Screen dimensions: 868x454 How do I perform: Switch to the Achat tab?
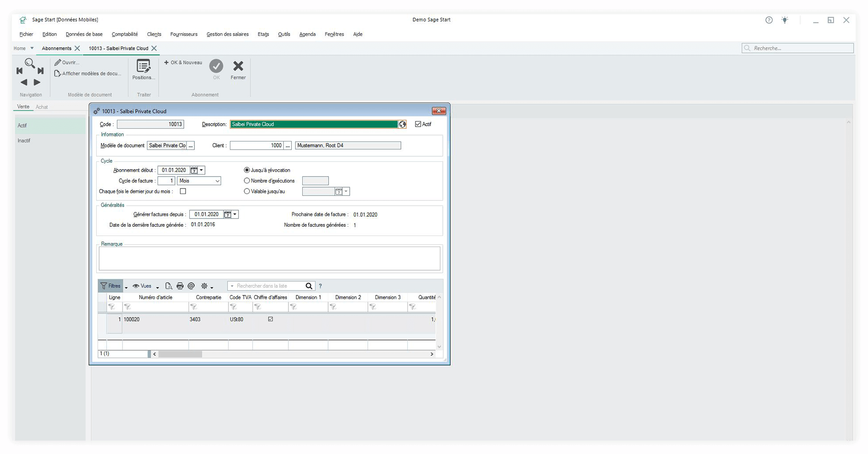point(42,107)
